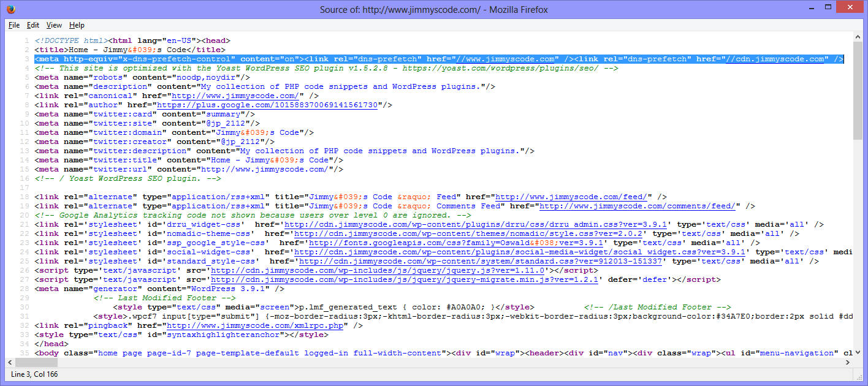Click the .wpcf7 input submit style line
This screenshot has height=386, width=868.
472,316
